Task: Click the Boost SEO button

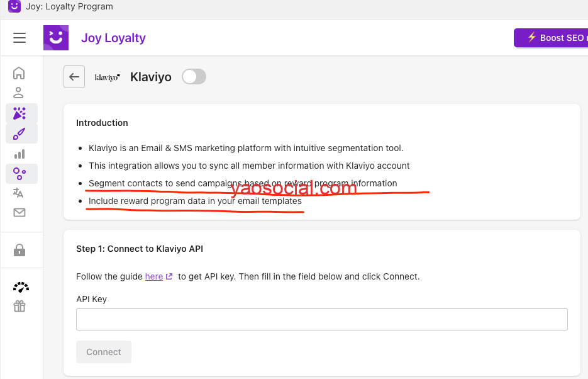Action: coord(551,38)
